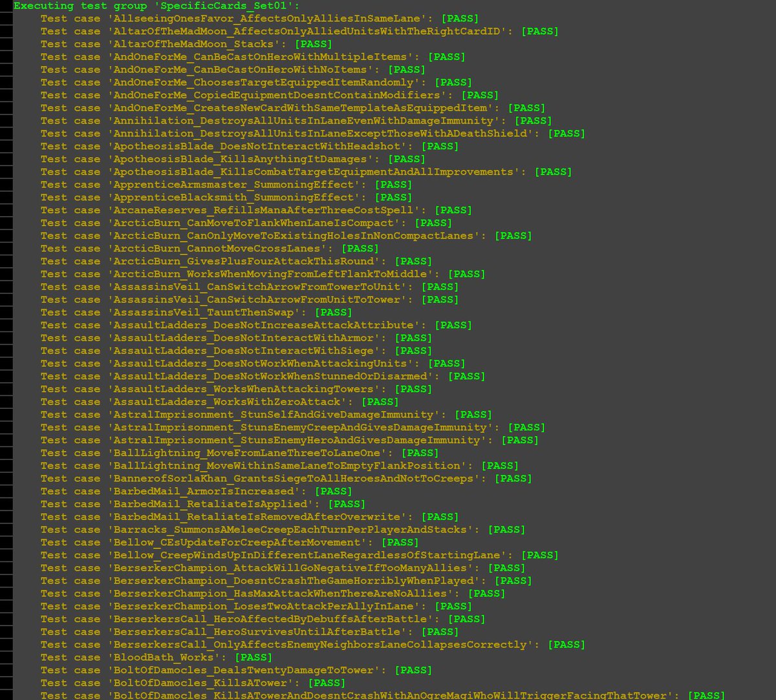Click 'AstralImprisonment_StunsEnemyHeroAndGivesDamageImmunity' test
This screenshot has height=700, width=776.
click(290, 440)
